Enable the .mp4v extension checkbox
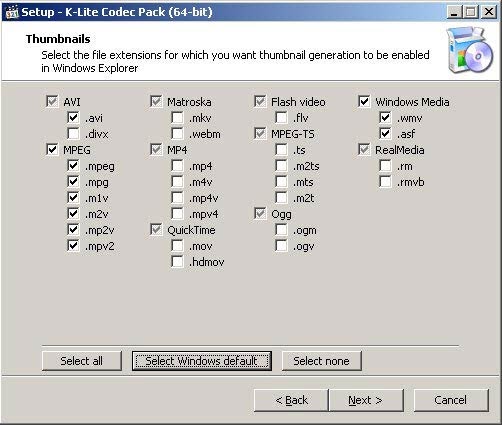 coord(177,197)
